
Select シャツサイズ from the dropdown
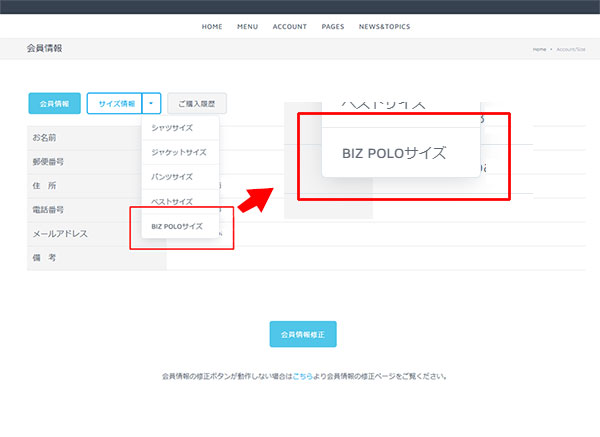(x=178, y=128)
